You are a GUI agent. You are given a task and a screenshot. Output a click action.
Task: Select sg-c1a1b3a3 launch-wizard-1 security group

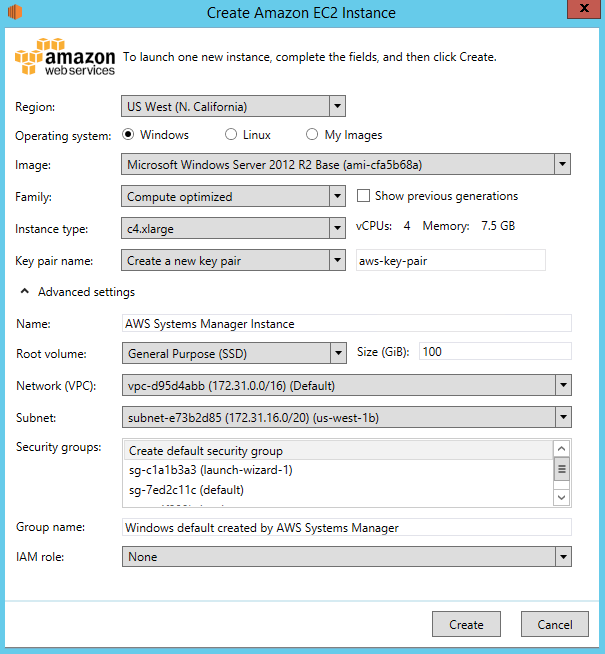210,470
